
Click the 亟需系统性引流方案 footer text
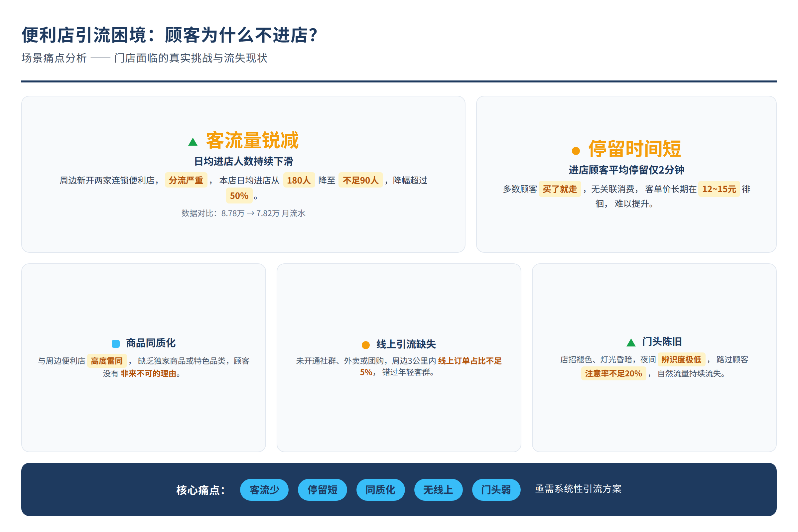(x=578, y=489)
